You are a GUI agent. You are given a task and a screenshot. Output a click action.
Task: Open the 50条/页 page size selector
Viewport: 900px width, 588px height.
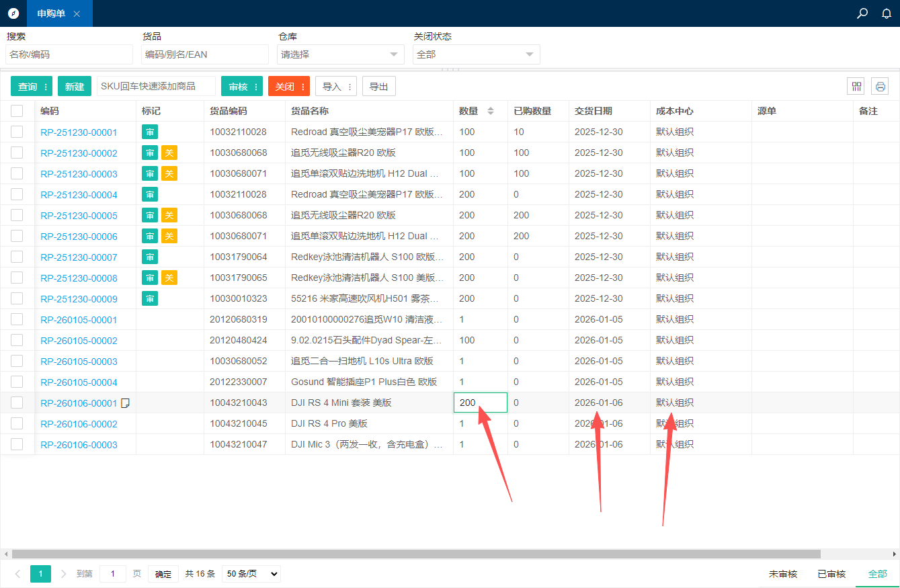tap(251, 574)
